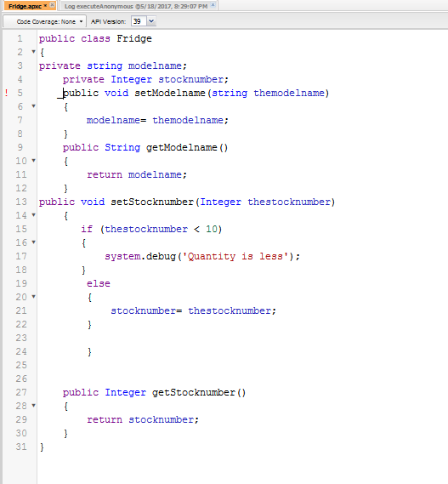Screen dimensions: 448x484
Task: Click 'return stocknumber;' on line 29
Action: coord(143,420)
